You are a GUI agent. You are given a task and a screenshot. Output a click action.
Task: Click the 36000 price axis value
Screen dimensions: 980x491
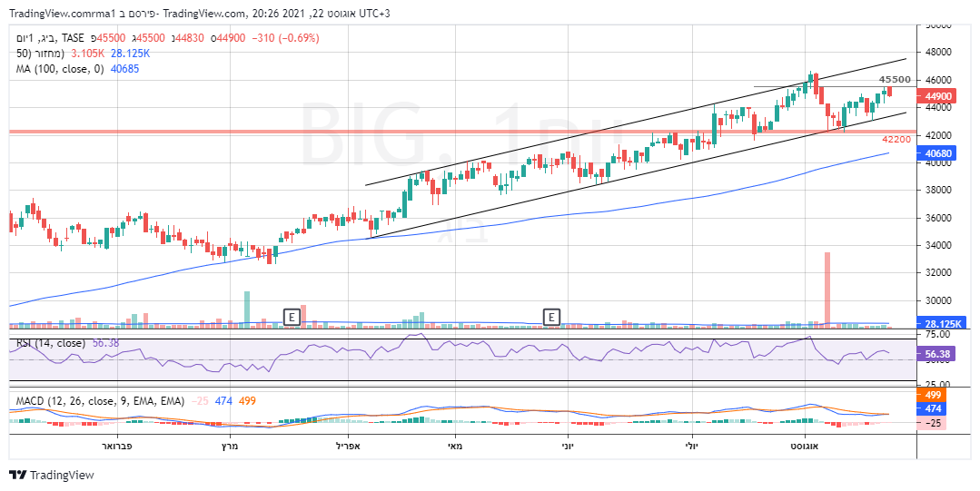click(x=937, y=218)
